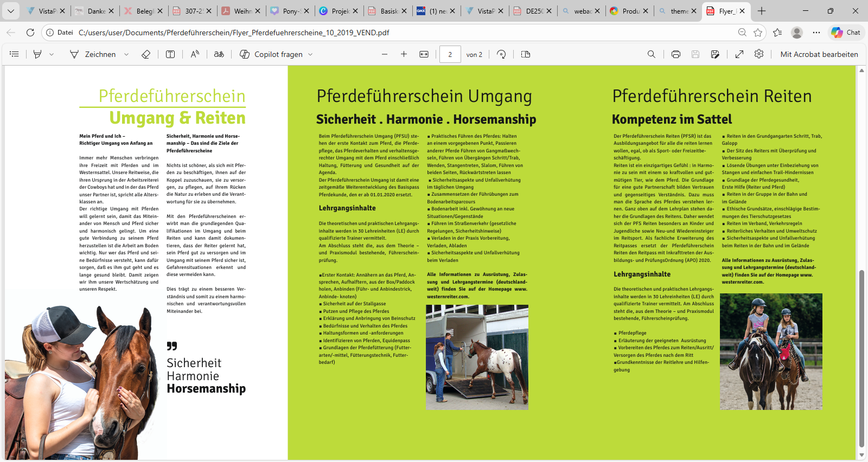The width and height of the screenshot is (868, 462).
Task: Close the (1) ne tab
Action: (x=452, y=11)
